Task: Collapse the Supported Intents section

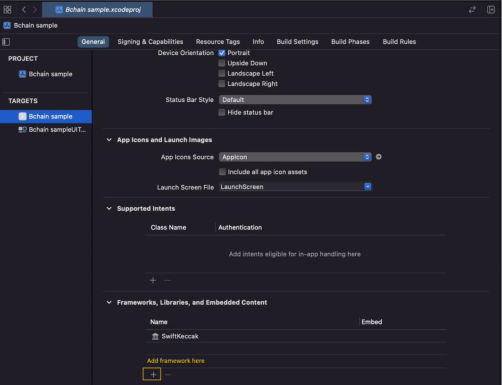Action: point(109,208)
